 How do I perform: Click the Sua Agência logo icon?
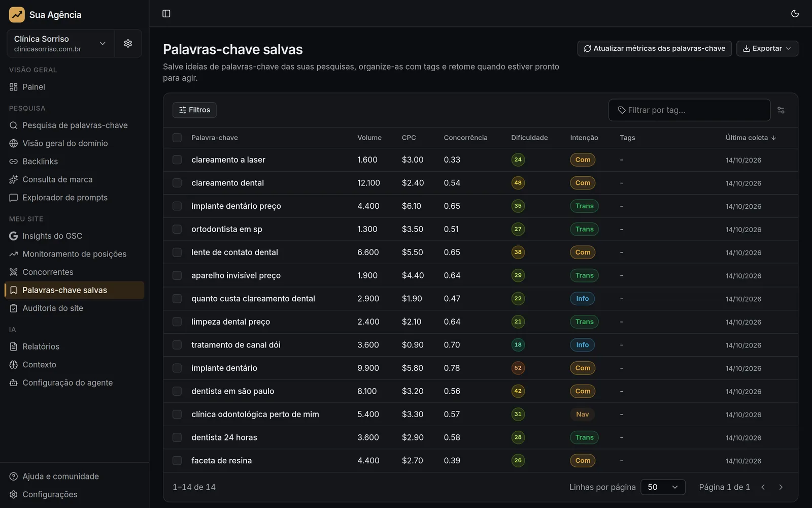[x=17, y=15]
